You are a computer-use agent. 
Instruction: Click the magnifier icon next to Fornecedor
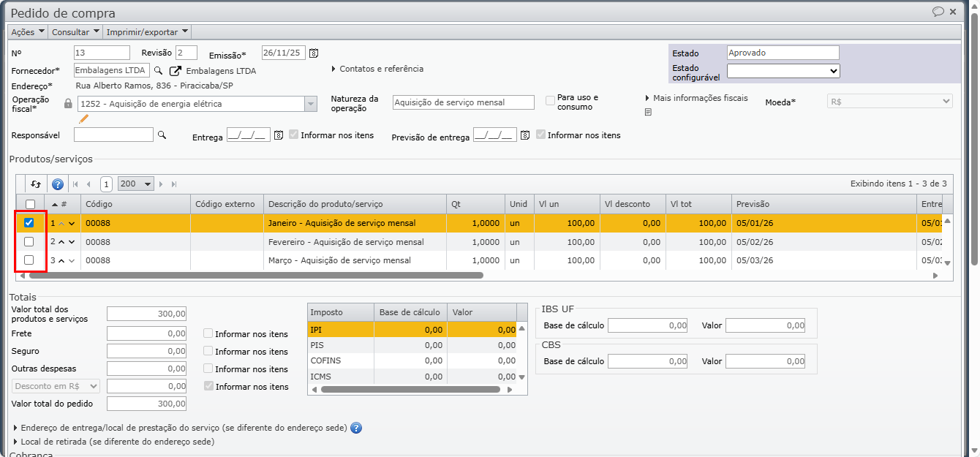(158, 71)
